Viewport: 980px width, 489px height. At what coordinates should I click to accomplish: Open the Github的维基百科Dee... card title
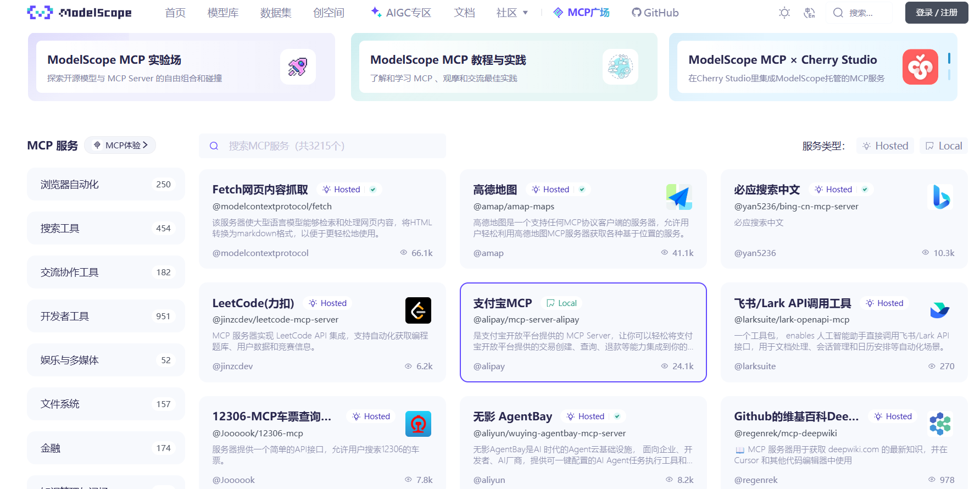click(797, 416)
